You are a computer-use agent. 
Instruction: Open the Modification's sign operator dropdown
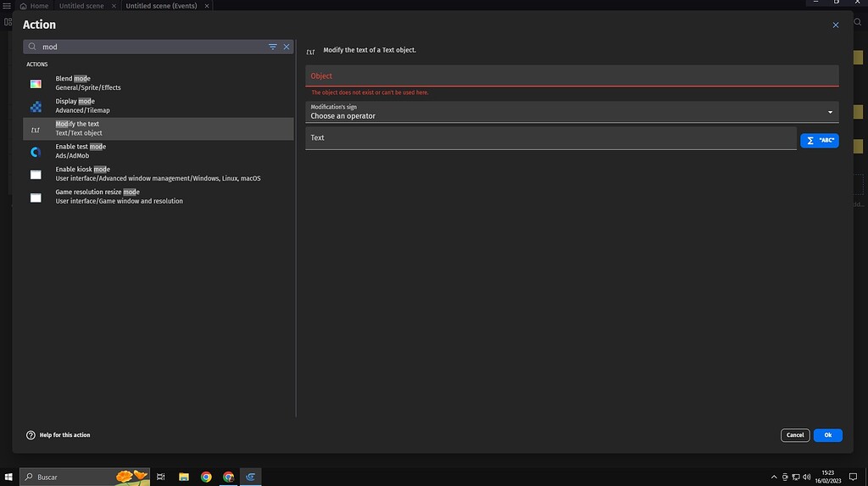click(572, 112)
